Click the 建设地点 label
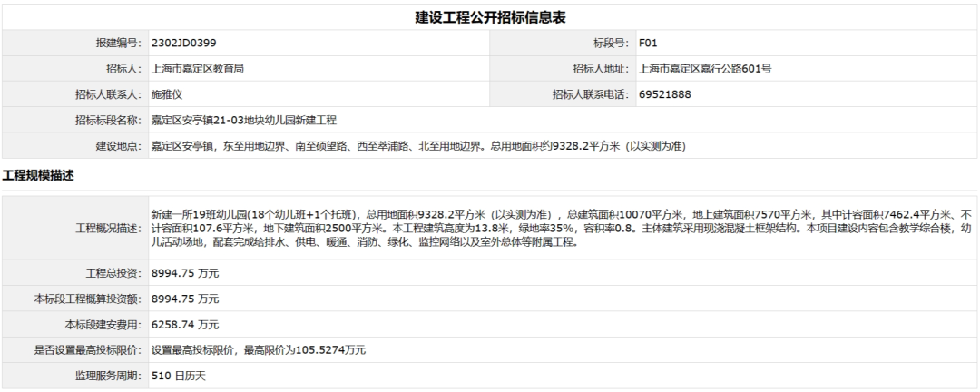 pos(120,146)
